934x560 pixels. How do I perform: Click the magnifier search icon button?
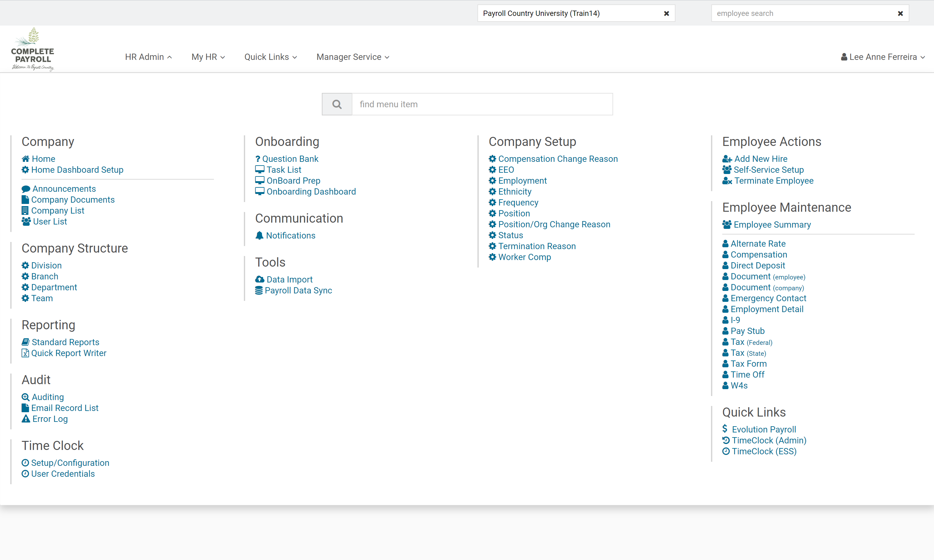click(337, 104)
